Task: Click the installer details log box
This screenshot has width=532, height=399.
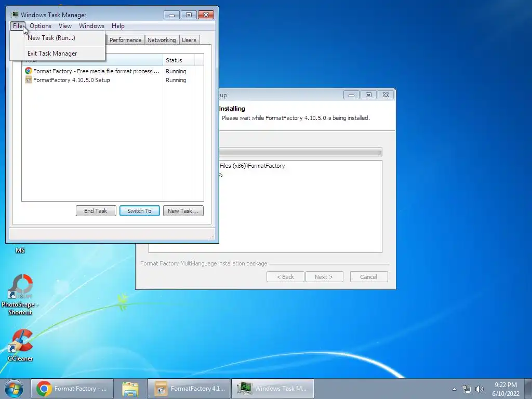Action: point(300,206)
